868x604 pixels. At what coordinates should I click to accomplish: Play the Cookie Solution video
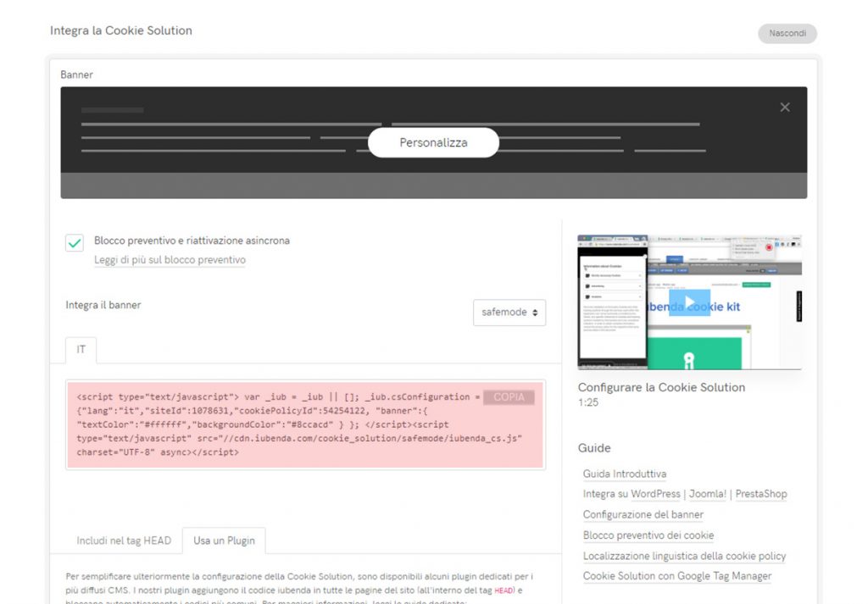point(689,302)
